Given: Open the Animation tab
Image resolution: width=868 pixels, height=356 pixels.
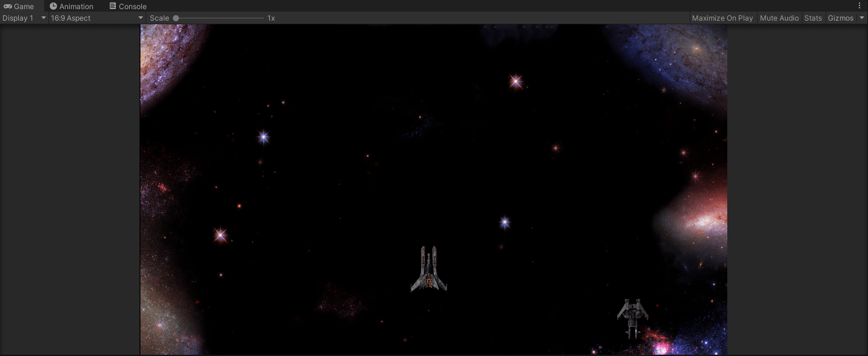Looking at the screenshot, I should point(72,6).
